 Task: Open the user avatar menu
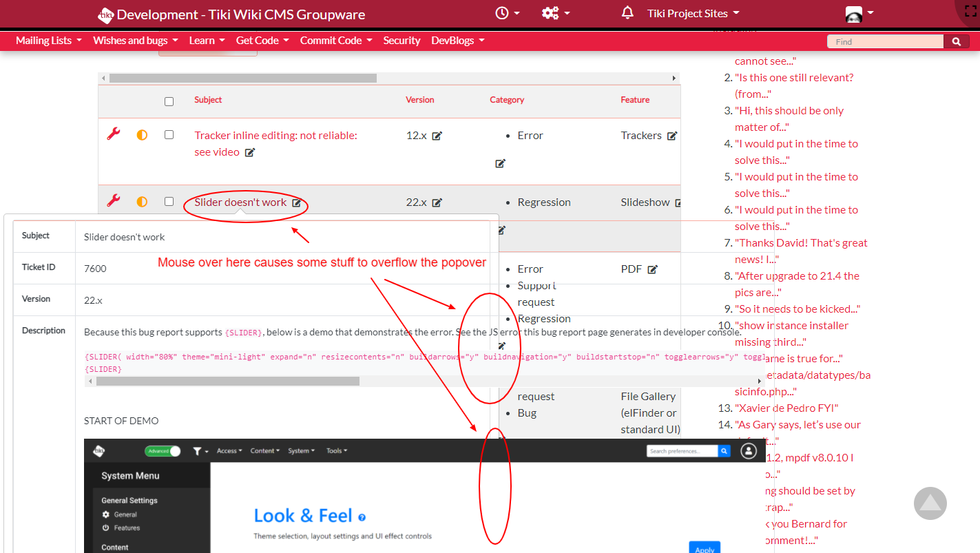859,13
